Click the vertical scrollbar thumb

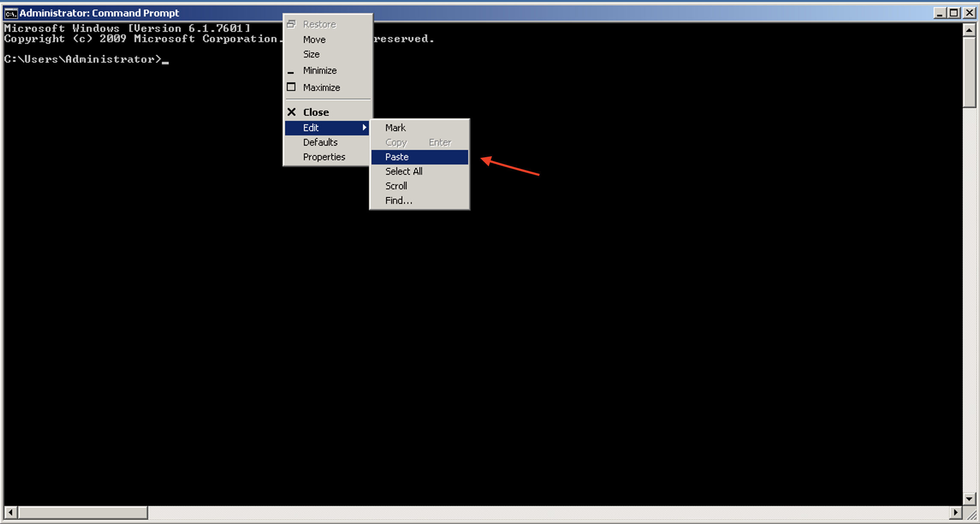point(969,73)
